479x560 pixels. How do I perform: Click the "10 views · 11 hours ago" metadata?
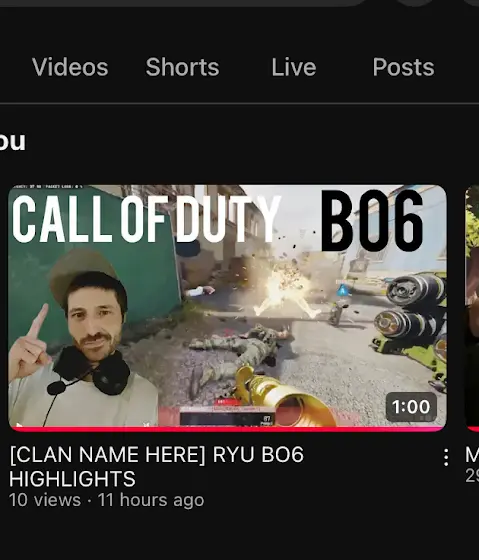click(106, 499)
